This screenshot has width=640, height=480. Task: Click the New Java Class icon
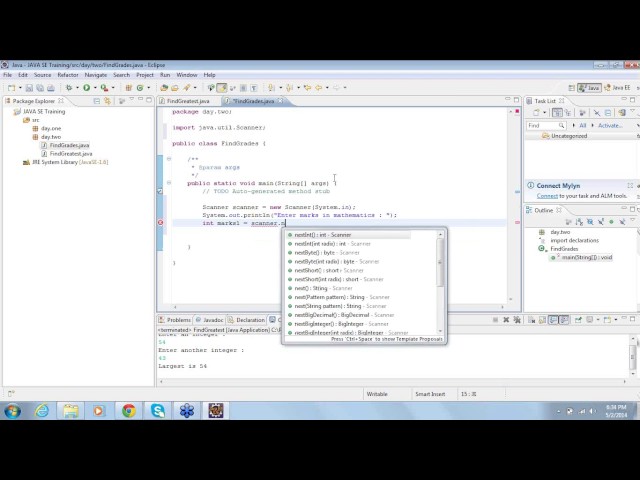tap(140, 88)
